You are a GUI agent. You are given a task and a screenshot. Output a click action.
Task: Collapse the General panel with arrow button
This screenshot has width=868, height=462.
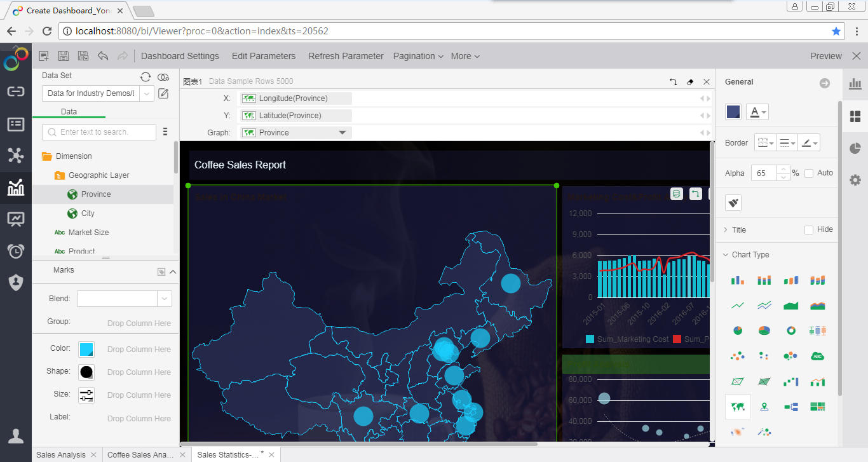coord(825,83)
